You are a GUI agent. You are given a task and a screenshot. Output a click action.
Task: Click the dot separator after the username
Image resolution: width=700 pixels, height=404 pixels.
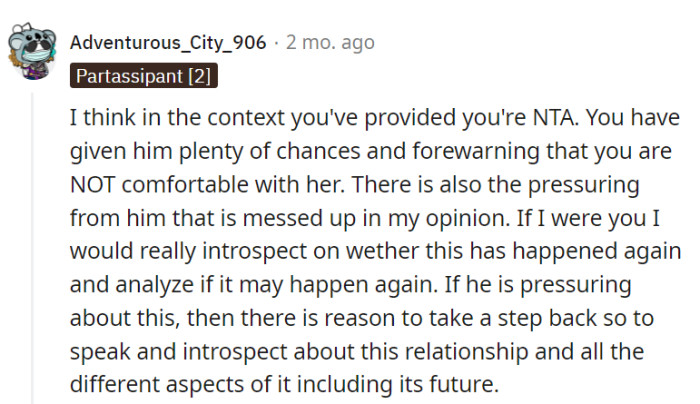point(276,42)
